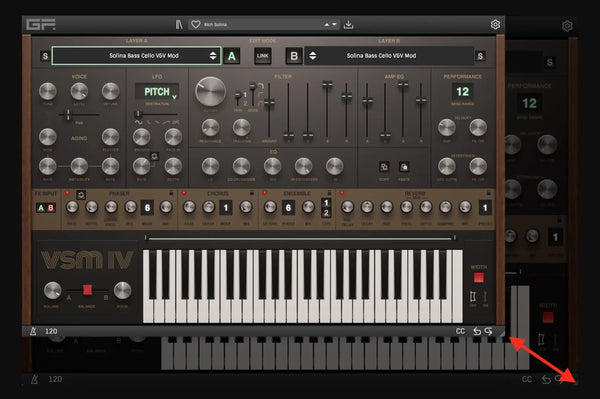Open the Chorus mode 1 selector

tap(226, 208)
